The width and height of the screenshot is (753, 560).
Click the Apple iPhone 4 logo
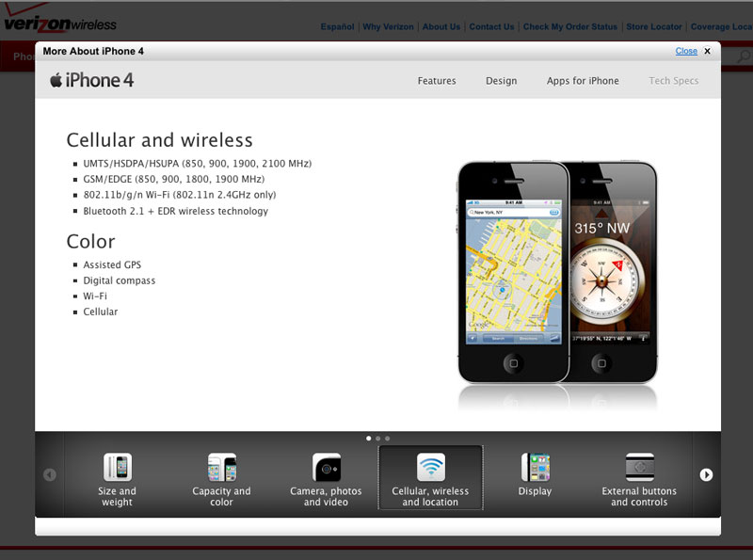[x=91, y=80]
